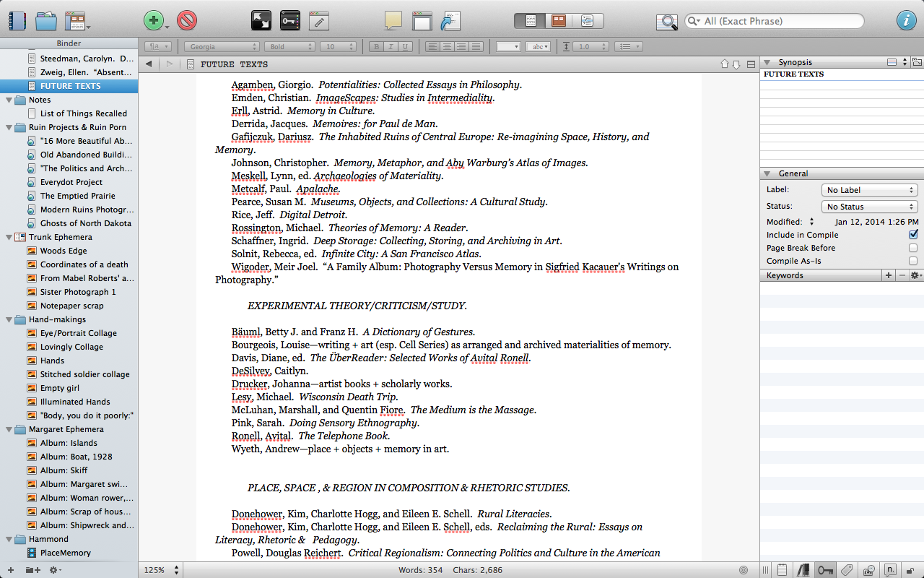Show Document References in the inspector footer

(x=803, y=570)
